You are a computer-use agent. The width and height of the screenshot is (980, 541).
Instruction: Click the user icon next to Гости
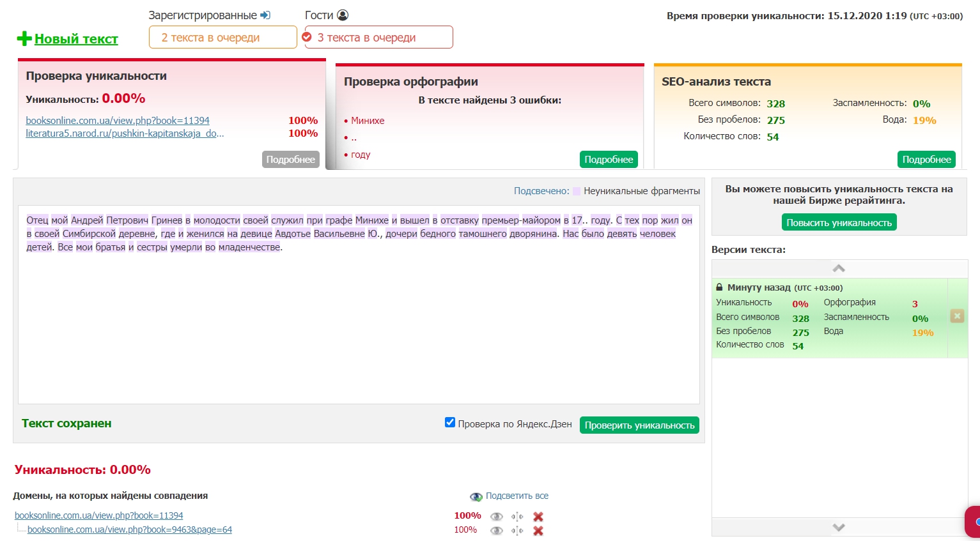[x=343, y=15]
